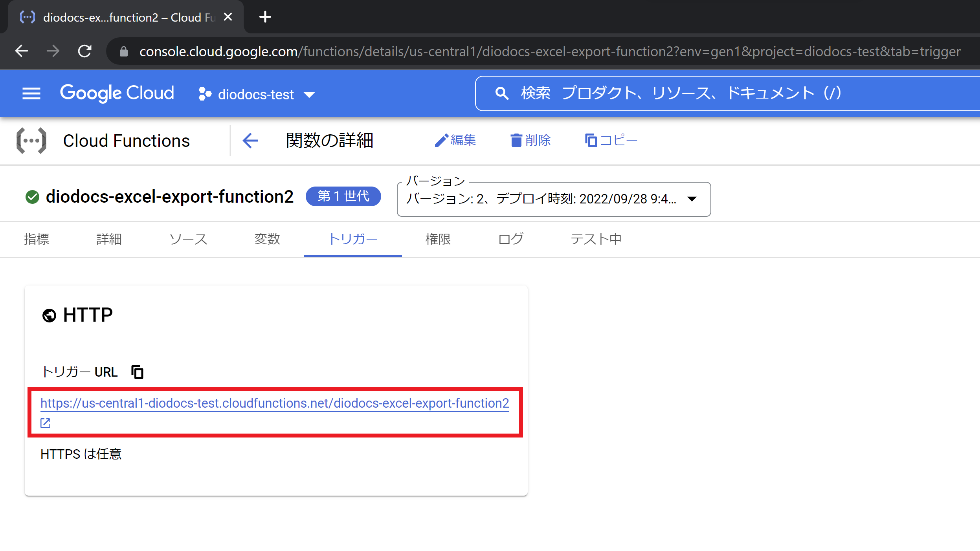Switch to the 詳細 tab

point(109,239)
